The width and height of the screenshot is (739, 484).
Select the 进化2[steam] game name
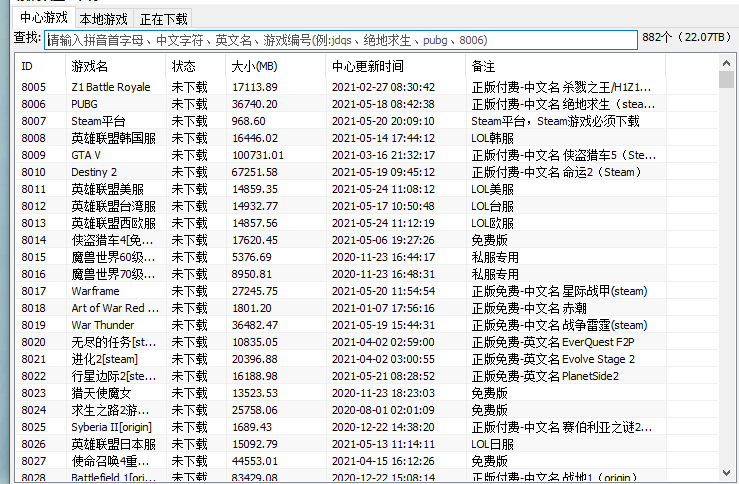[x=105, y=359]
